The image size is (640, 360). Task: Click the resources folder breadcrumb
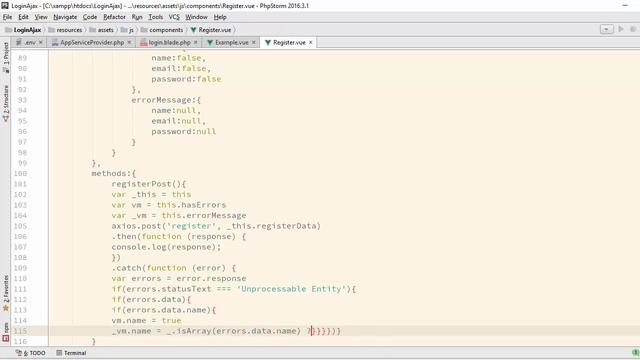(65, 30)
